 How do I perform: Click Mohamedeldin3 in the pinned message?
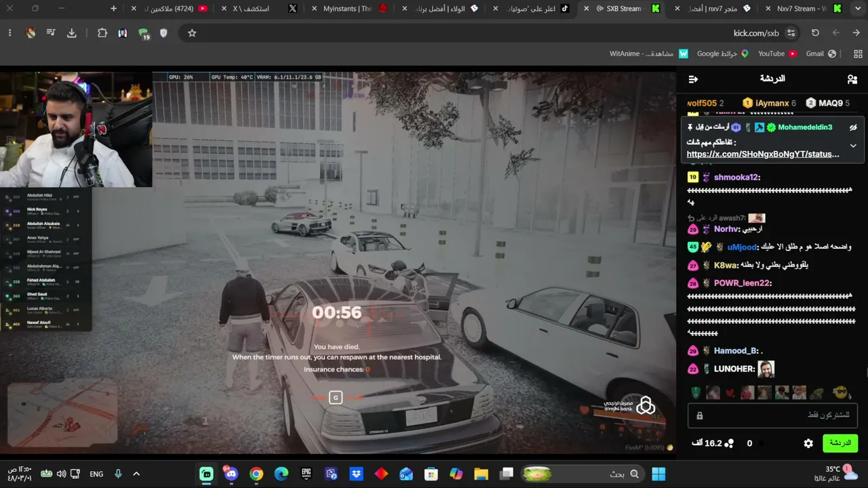[805, 127]
